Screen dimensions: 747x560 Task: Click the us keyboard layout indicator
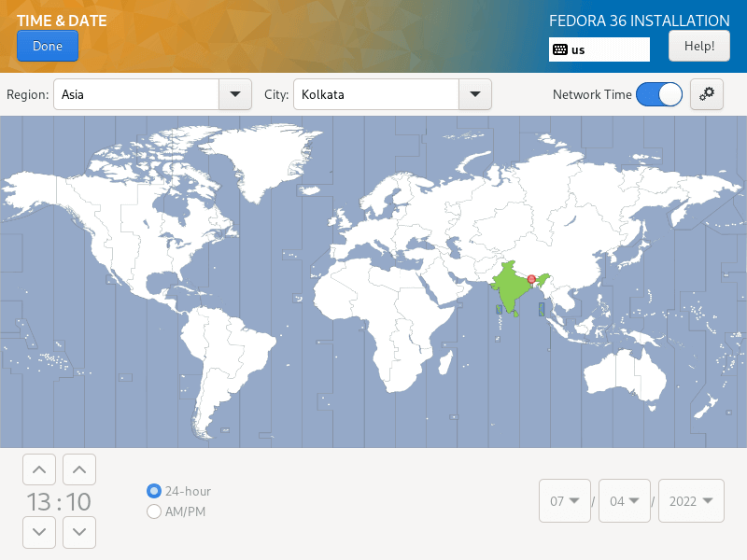599,49
